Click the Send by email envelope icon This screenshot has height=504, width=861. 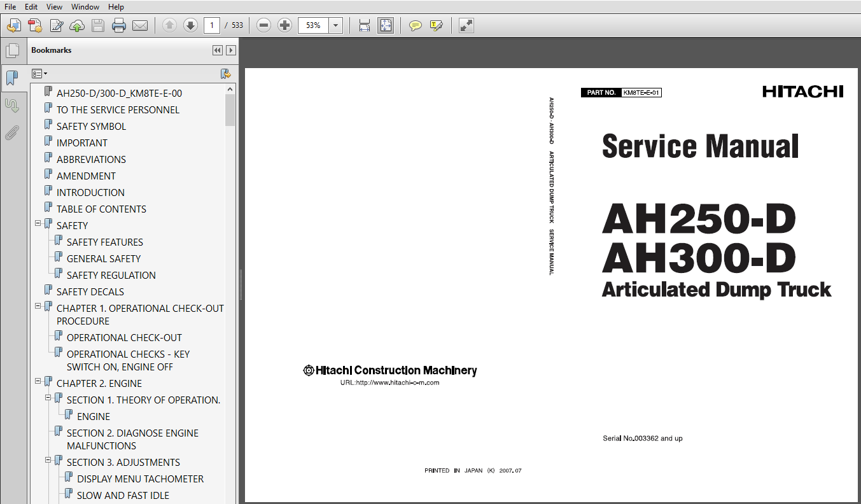click(x=140, y=25)
